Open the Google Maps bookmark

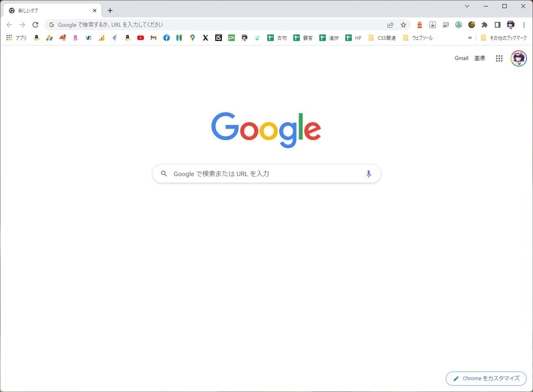pos(193,38)
